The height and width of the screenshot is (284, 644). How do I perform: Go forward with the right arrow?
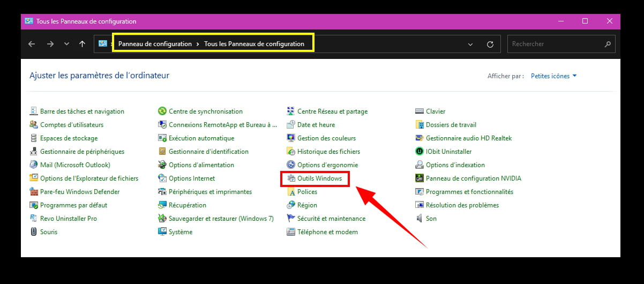pos(50,44)
